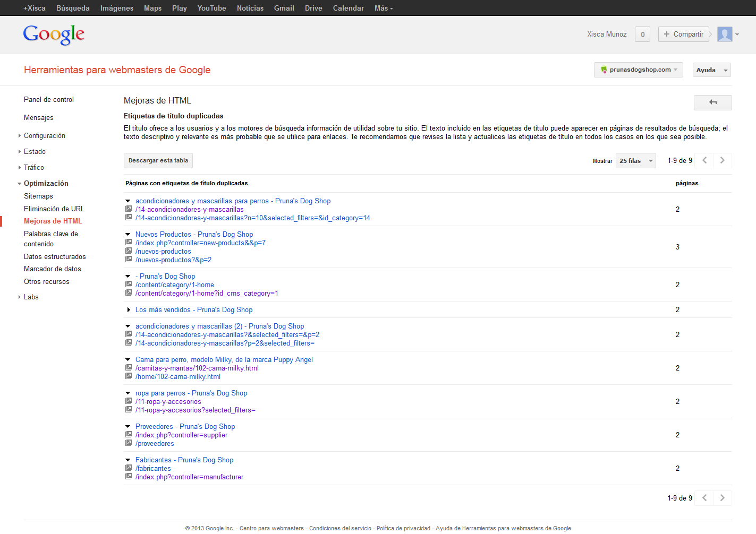The image size is (756, 534).
Task: Open Condiciones del servicio footer link
Action: click(340, 528)
